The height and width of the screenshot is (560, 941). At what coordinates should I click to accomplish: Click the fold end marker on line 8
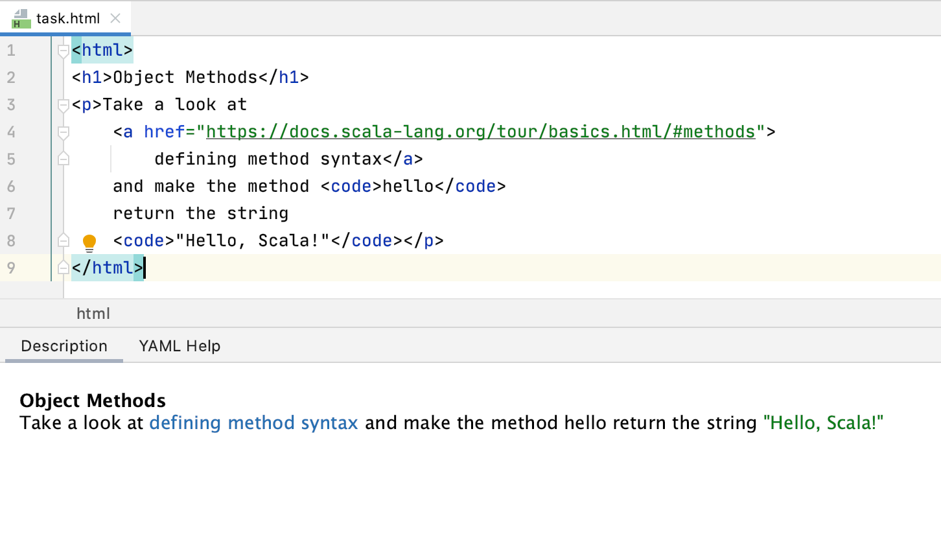point(64,240)
